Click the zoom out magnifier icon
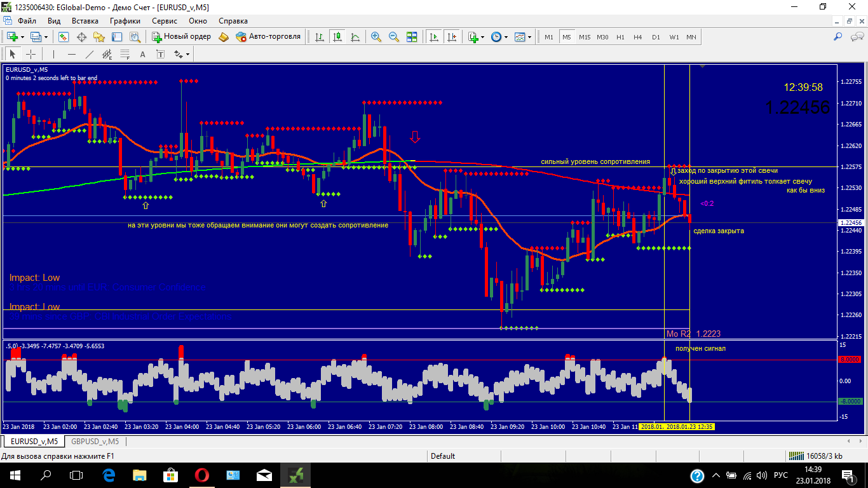 [x=394, y=37]
